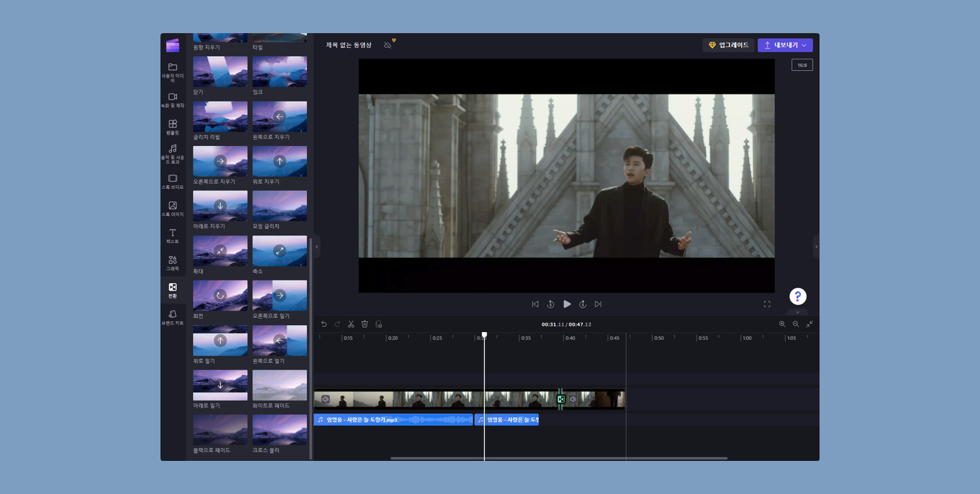Choose the 확대 zoom-in transition
This screenshot has height=494, width=980.
click(x=220, y=251)
